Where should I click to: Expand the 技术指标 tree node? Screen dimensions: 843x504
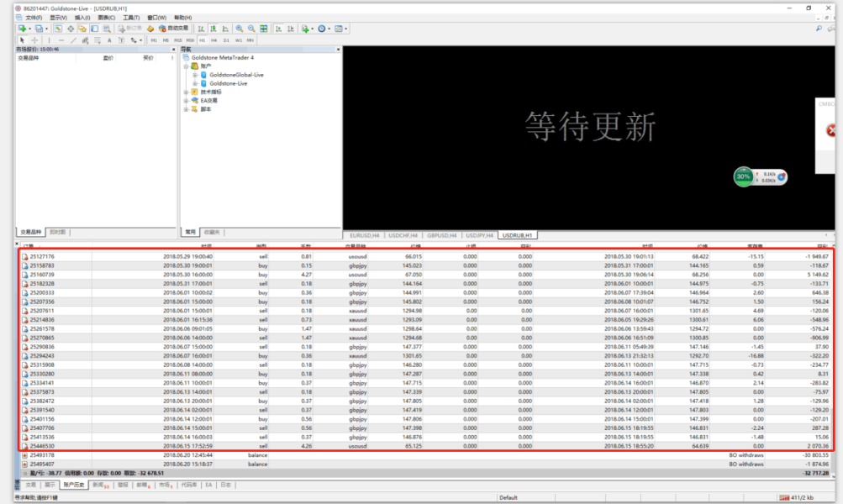(186, 92)
